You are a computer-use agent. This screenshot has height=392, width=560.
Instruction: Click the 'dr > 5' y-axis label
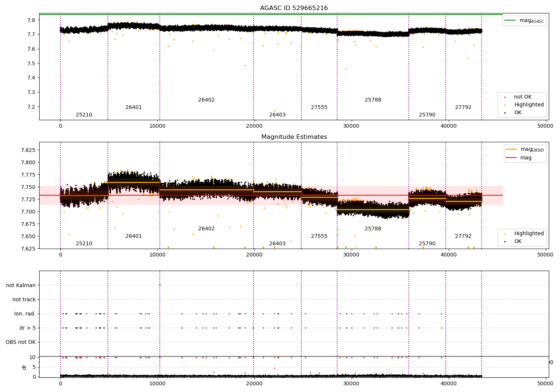pyautogui.click(x=28, y=328)
